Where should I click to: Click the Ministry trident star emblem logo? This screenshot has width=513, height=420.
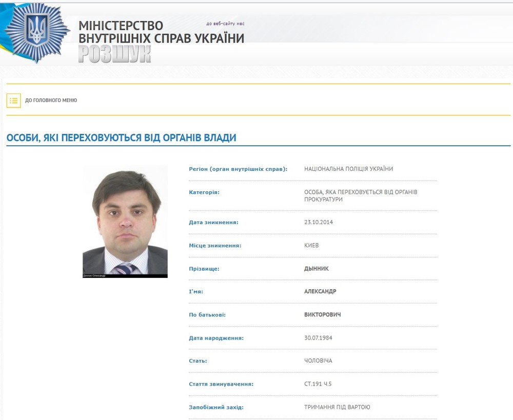pyautogui.click(x=36, y=33)
